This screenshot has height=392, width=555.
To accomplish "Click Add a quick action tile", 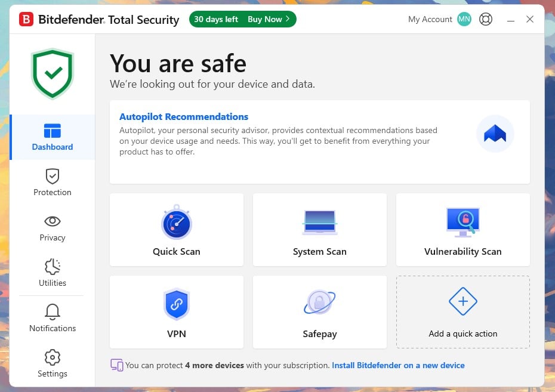I will pos(463,312).
